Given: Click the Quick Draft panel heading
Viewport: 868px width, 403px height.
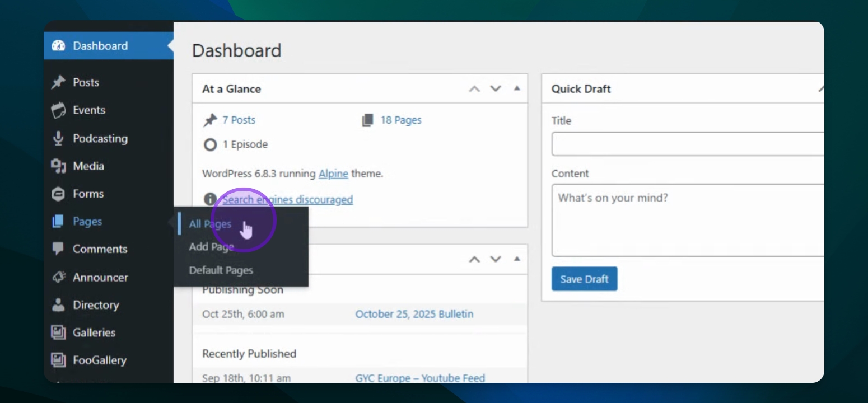Looking at the screenshot, I should 581,89.
